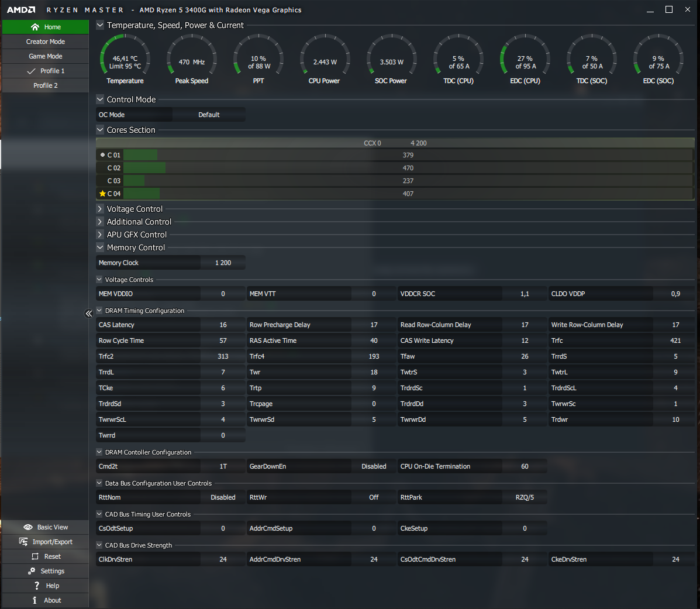
Task: Click the Help question mark icon
Action: 37,586
